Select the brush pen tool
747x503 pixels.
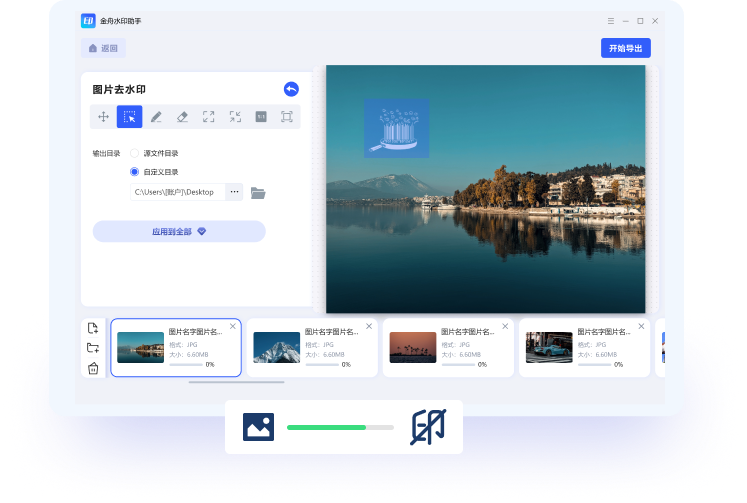pos(156,117)
